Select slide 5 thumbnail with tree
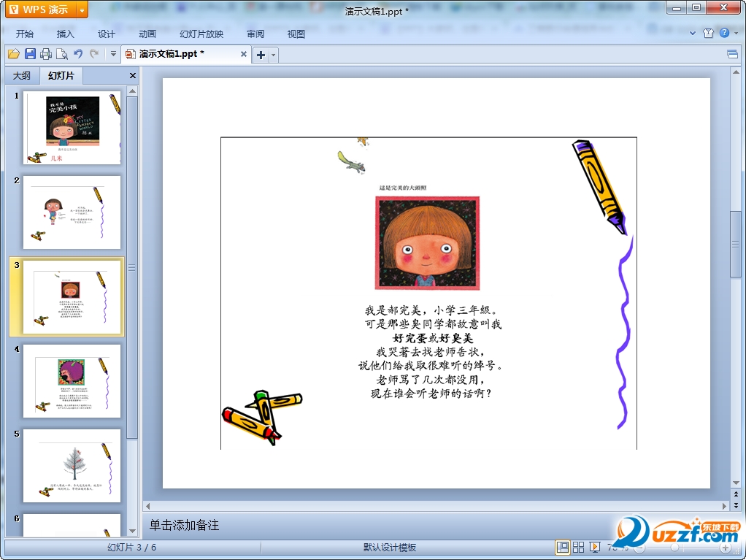The width and height of the screenshot is (746, 560). point(72,466)
